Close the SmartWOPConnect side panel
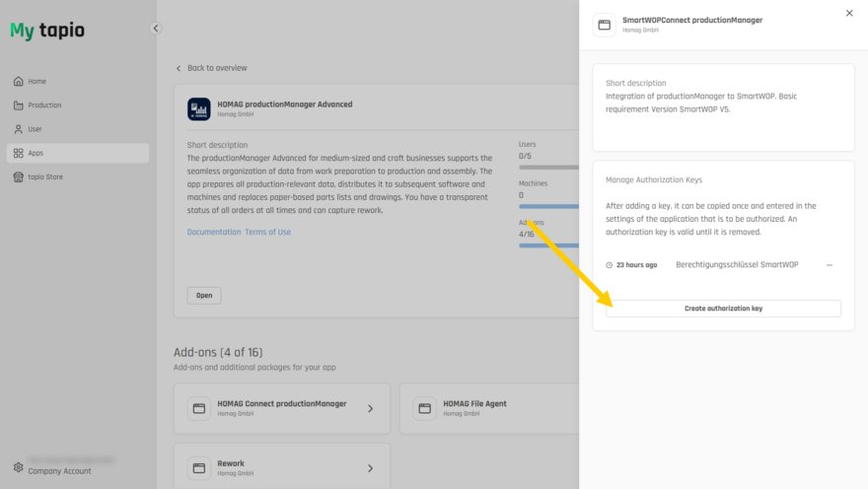The height and width of the screenshot is (489, 868). tap(849, 13)
